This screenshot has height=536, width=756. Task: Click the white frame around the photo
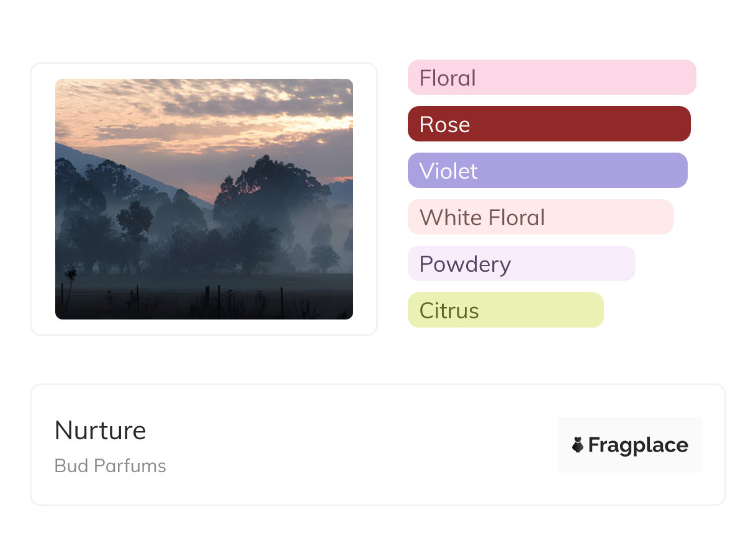click(42, 199)
